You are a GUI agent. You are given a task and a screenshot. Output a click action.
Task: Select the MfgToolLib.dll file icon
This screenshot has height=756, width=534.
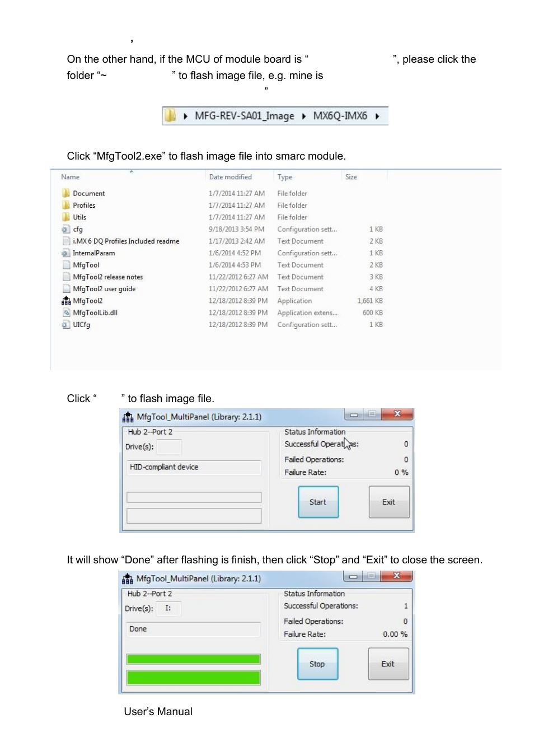tap(66, 312)
